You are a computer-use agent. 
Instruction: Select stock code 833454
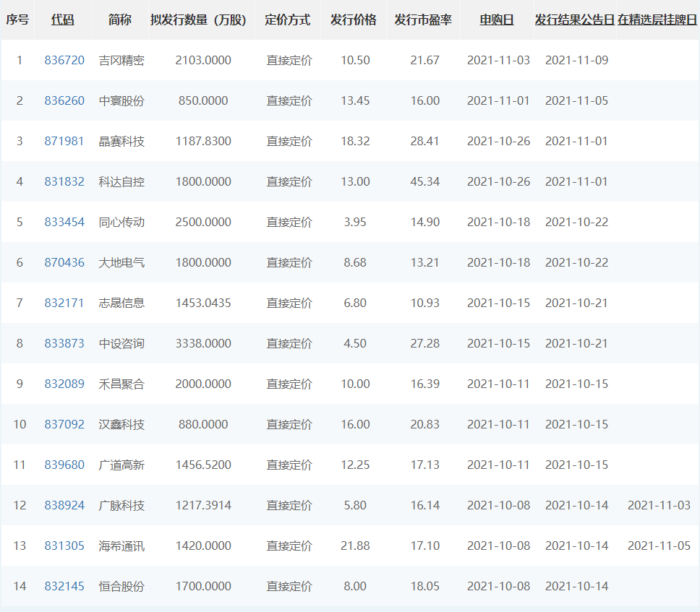point(64,223)
